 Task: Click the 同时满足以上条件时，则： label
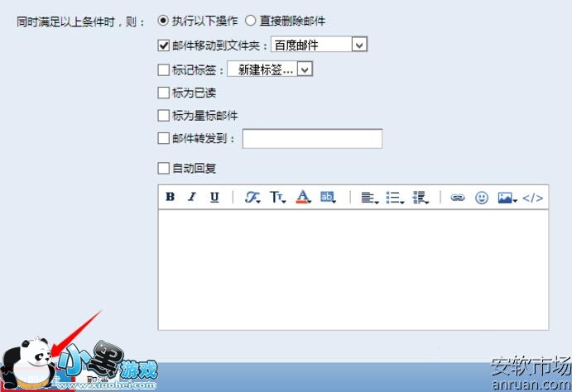80,22
